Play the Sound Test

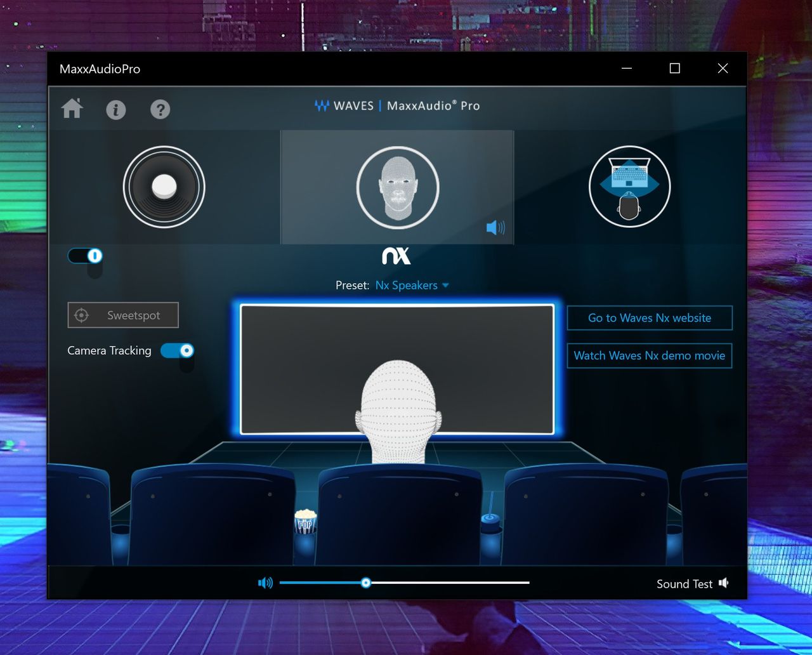pyautogui.click(x=693, y=584)
